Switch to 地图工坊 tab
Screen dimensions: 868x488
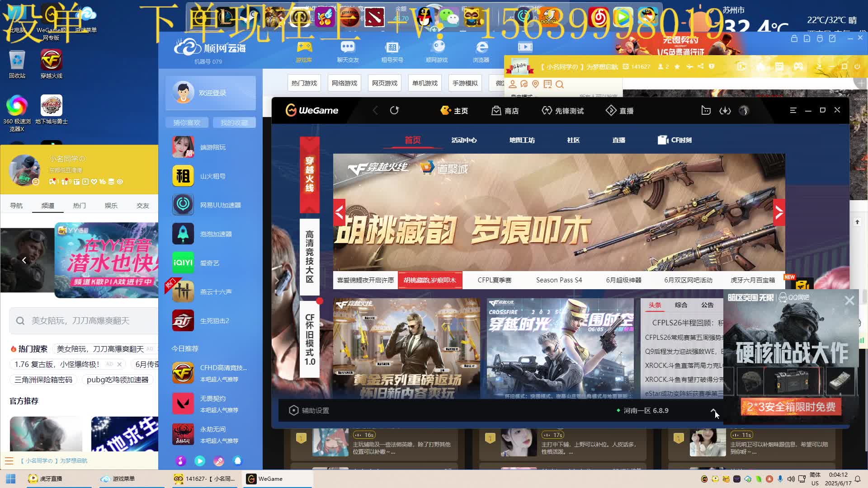522,140
